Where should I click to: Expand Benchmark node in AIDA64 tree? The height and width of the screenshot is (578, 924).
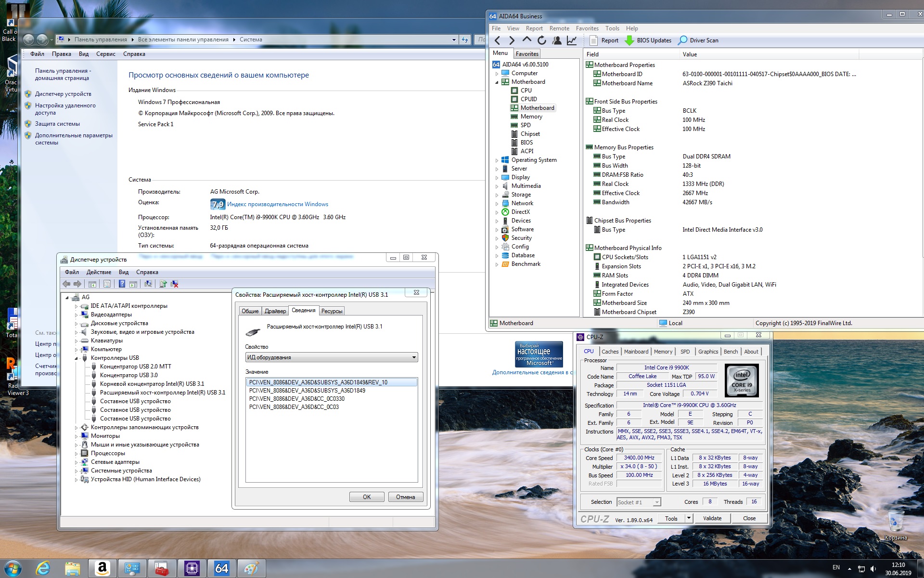pos(497,264)
